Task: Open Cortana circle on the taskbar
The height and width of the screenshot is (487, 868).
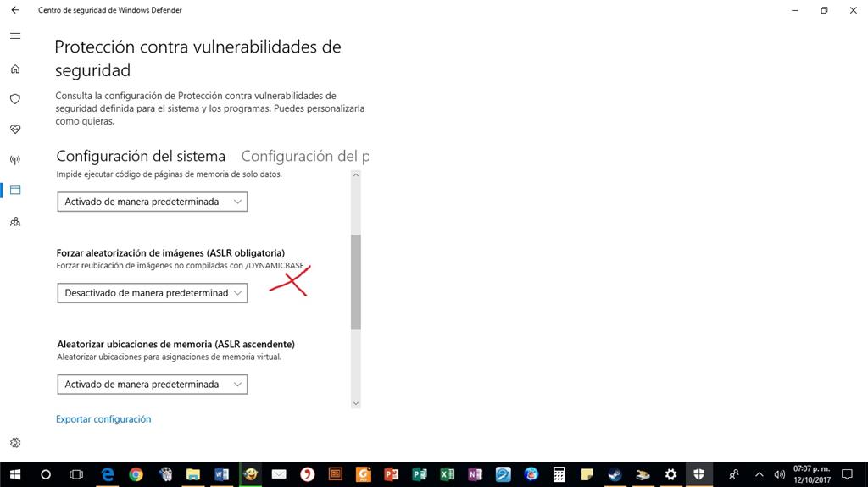Action: (46, 474)
